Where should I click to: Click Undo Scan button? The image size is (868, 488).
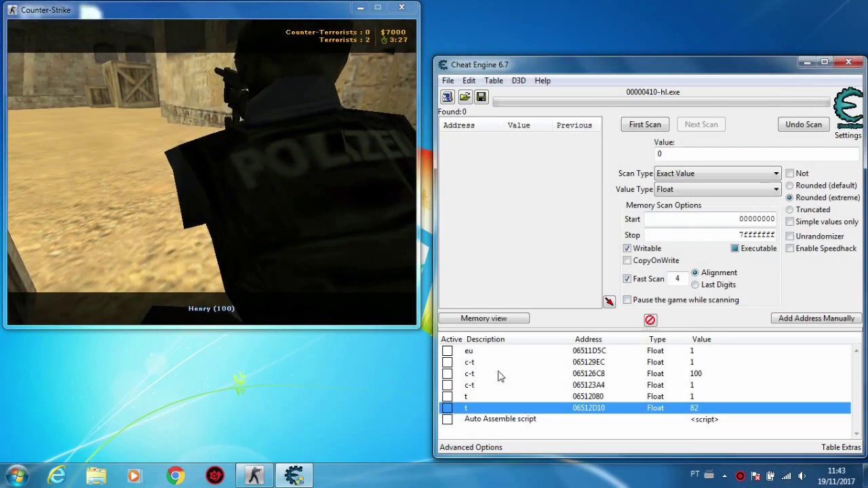[x=804, y=125]
